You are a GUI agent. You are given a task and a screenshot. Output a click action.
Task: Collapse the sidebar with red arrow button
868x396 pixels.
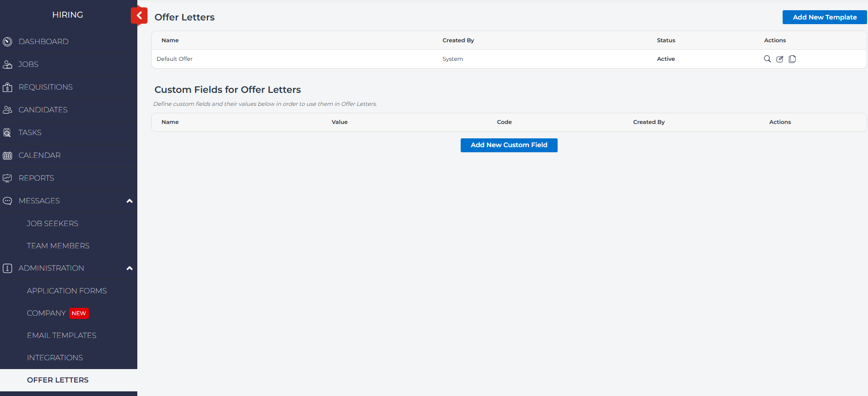click(x=139, y=15)
